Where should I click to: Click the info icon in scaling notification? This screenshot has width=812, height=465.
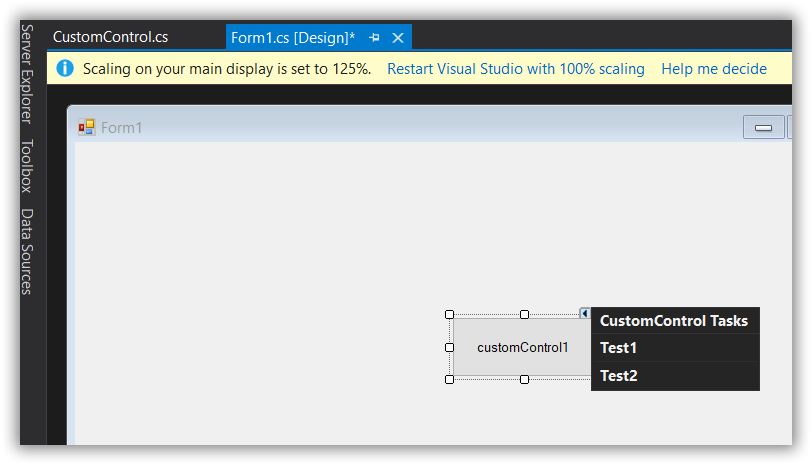pos(65,69)
